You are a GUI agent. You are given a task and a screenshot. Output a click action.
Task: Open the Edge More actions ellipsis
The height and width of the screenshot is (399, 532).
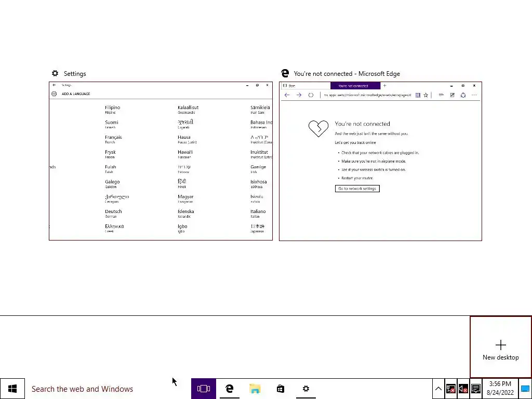(x=474, y=96)
